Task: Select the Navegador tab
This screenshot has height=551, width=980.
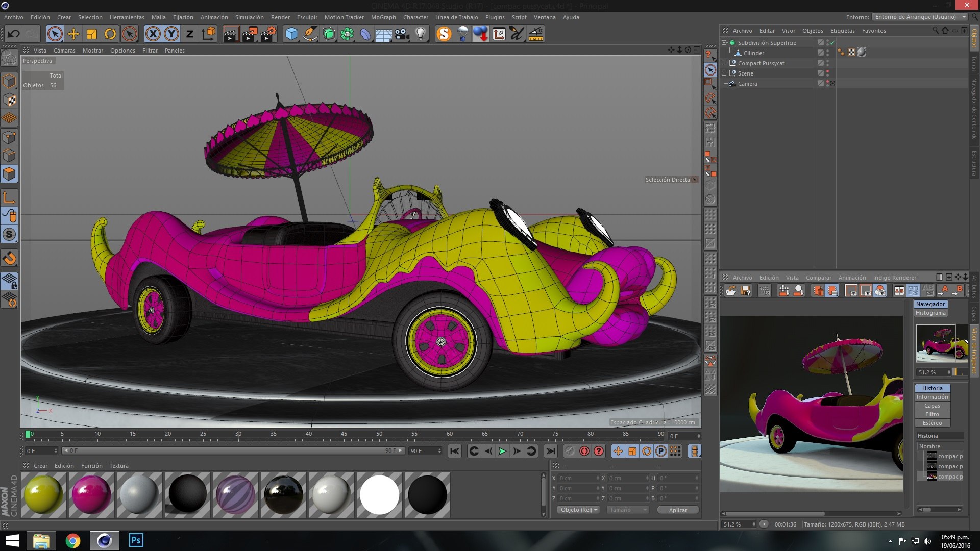Action: 930,304
